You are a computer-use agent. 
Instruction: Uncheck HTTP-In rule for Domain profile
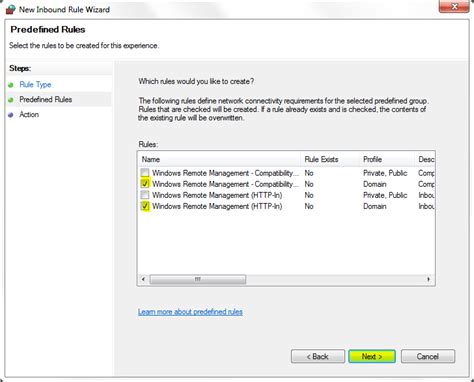145,206
